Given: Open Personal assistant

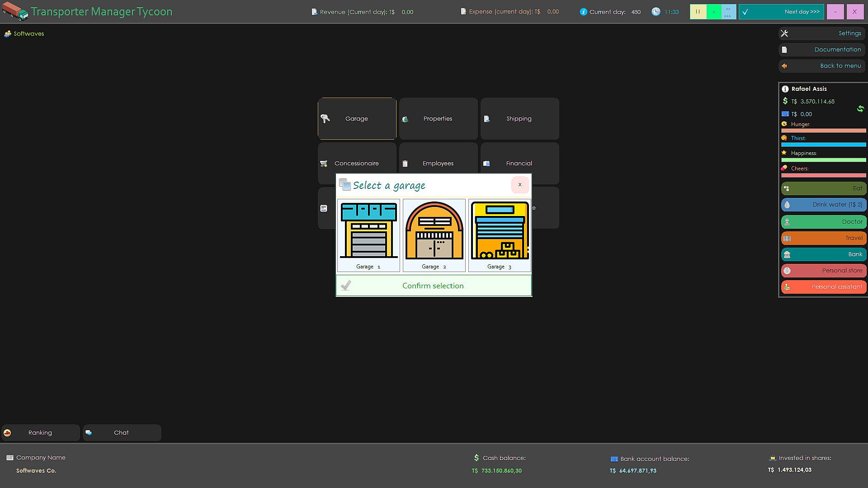Looking at the screenshot, I should coord(823,287).
